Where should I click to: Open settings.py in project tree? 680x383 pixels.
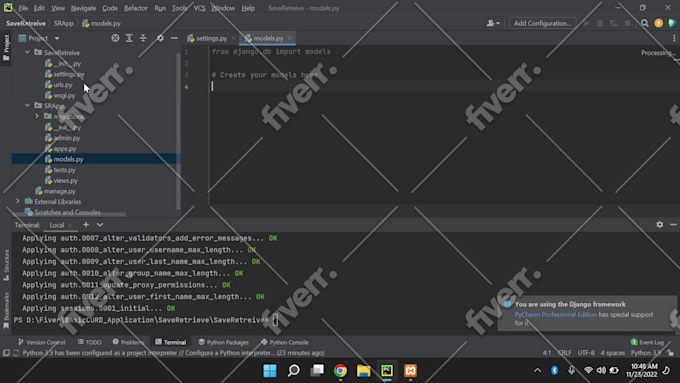(x=69, y=74)
